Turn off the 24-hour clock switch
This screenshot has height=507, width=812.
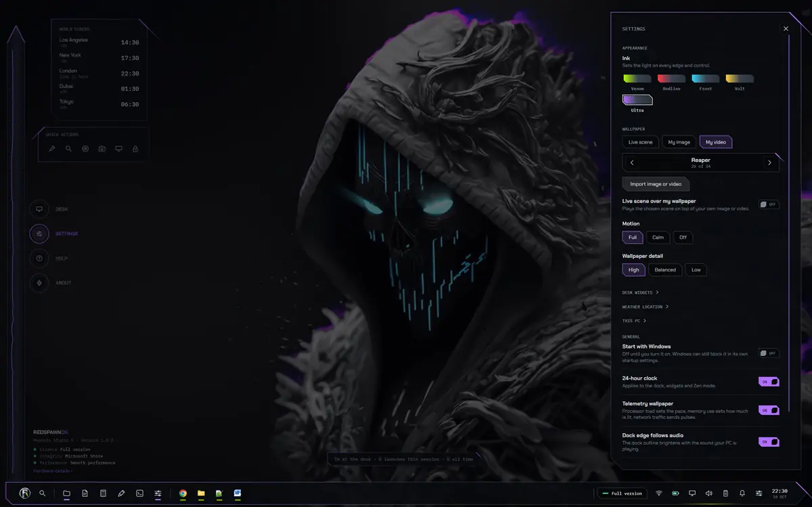pyautogui.click(x=769, y=382)
